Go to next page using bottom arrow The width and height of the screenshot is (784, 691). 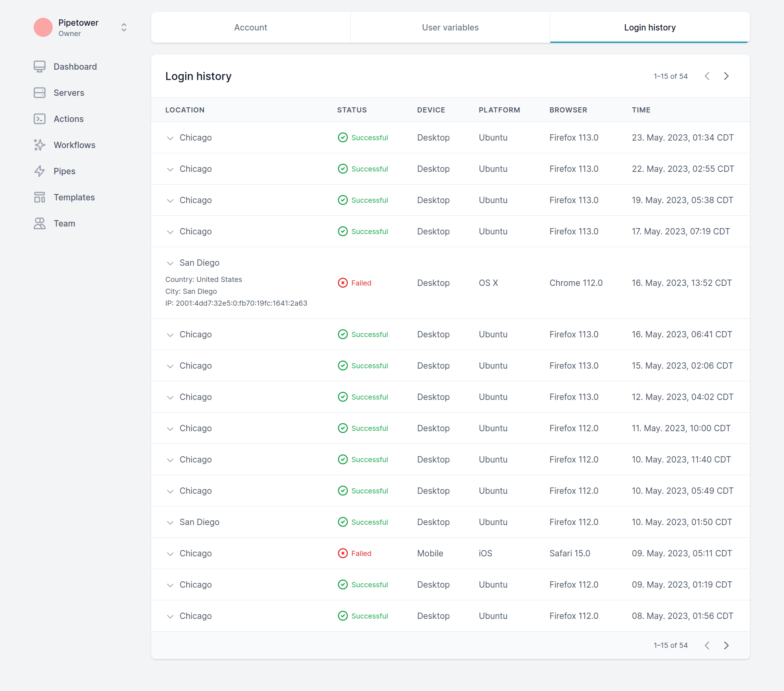(726, 645)
